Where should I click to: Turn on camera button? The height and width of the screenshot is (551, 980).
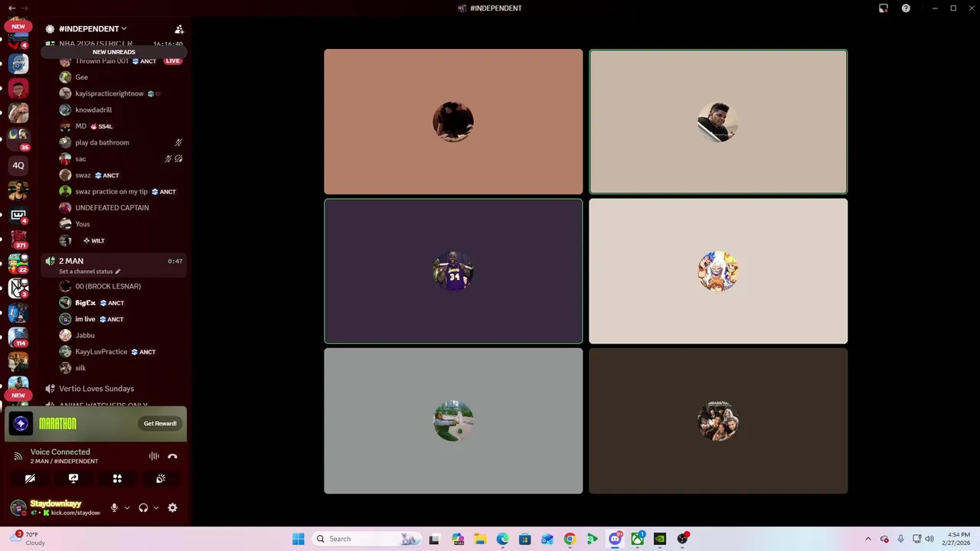click(30, 478)
